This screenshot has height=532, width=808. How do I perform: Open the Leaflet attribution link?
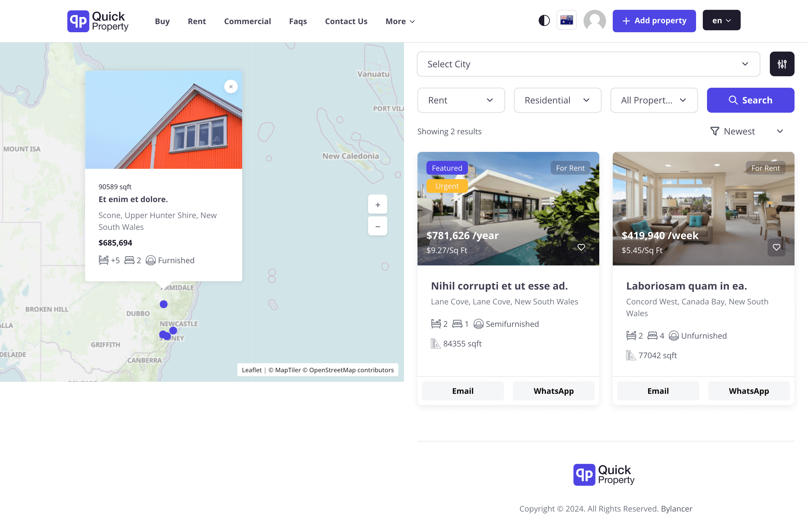click(x=252, y=370)
